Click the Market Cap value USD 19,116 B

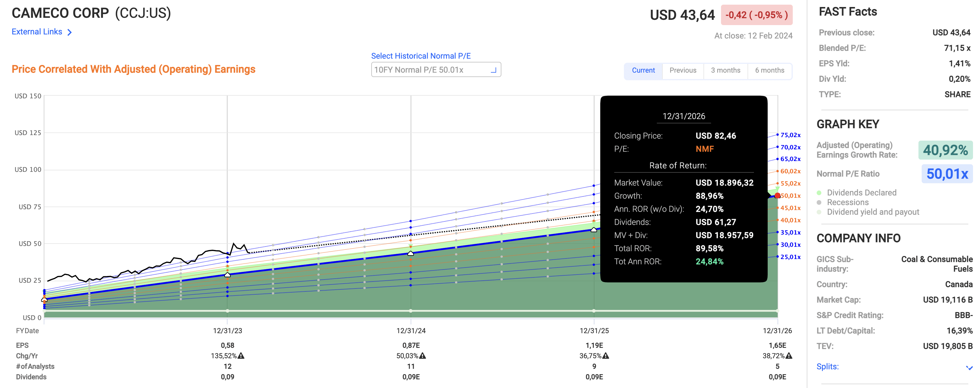point(948,300)
